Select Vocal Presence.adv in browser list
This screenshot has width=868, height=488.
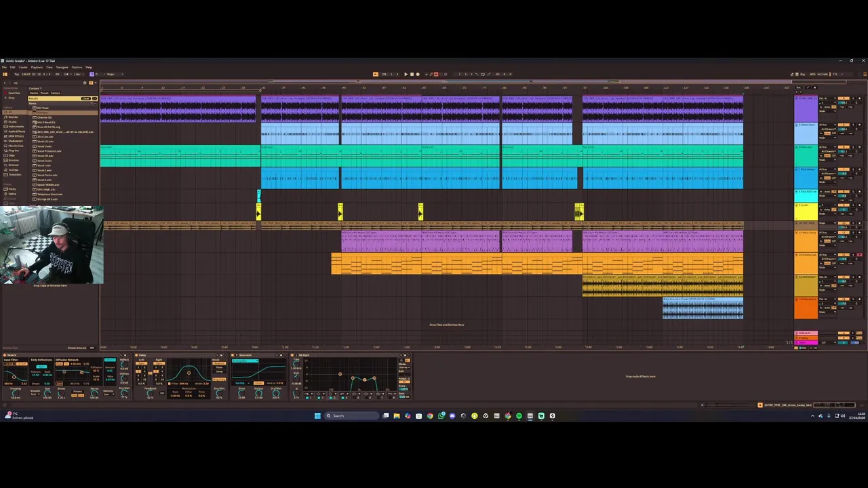click(x=49, y=151)
